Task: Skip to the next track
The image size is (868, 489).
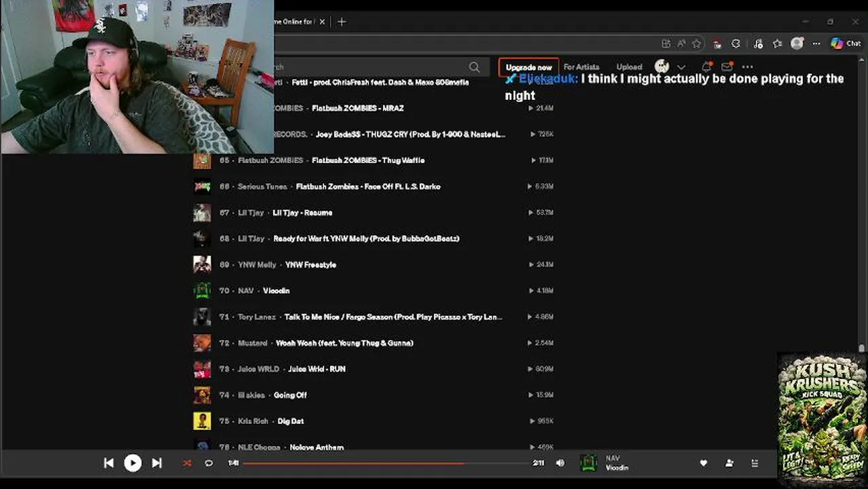Action: pyautogui.click(x=157, y=463)
